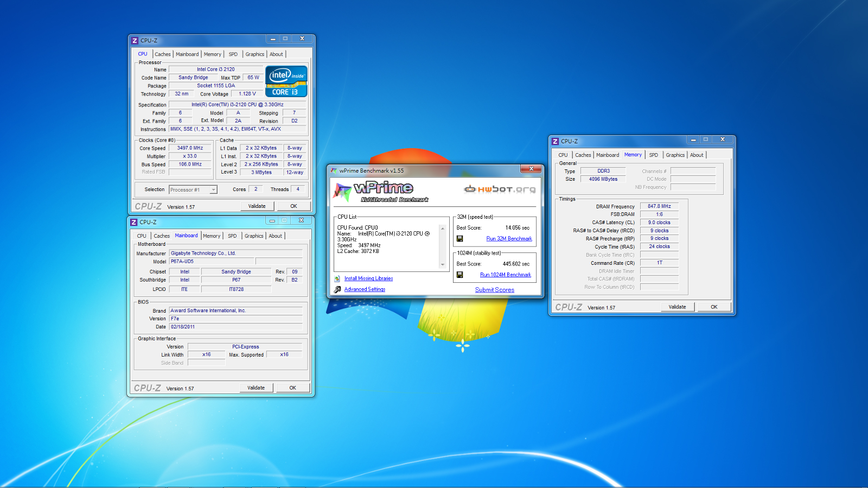Click Run 1024M Benchmark link
The width and height of the screenshot is (868, 488).
(x=506, y=275)
